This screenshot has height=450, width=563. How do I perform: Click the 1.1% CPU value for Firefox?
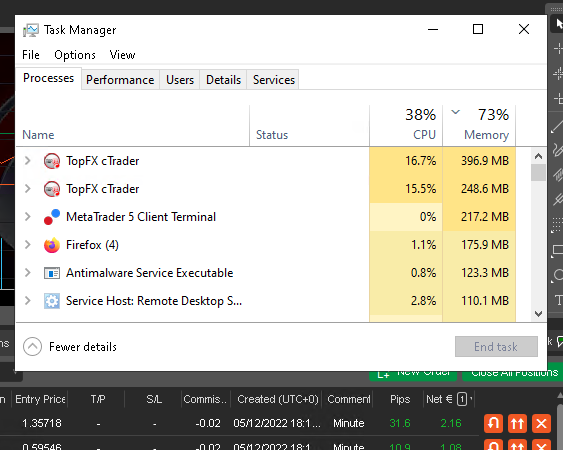424,245
